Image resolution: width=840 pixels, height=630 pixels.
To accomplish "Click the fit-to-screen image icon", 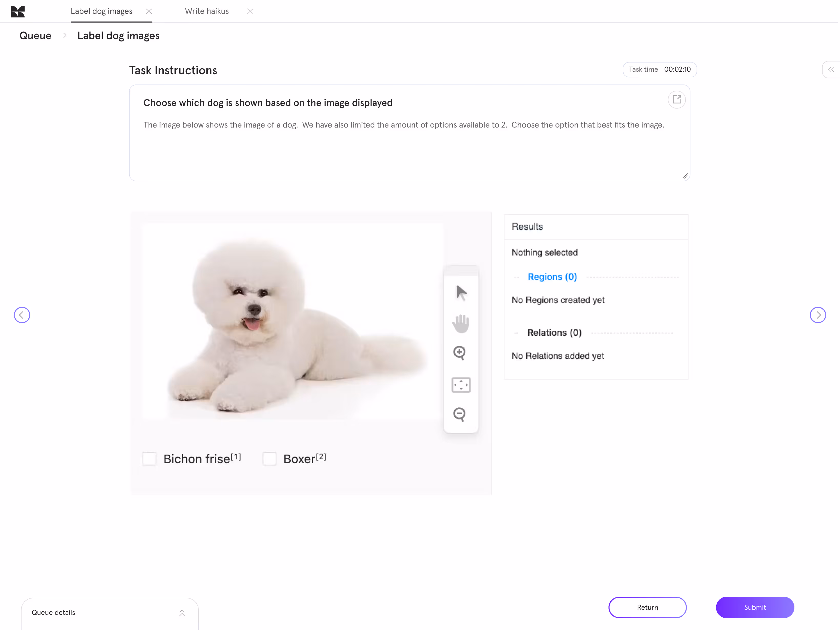I will point(461,385).
